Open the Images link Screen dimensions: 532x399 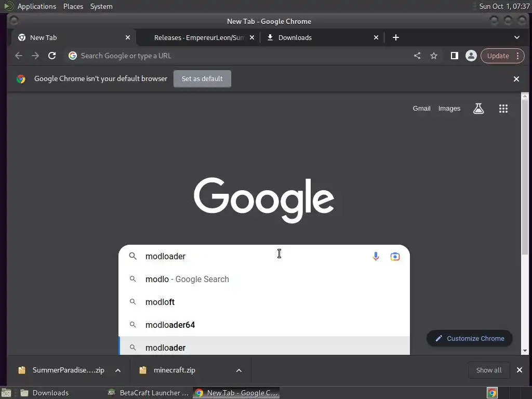pyautogui.click(x=449, y=109)
